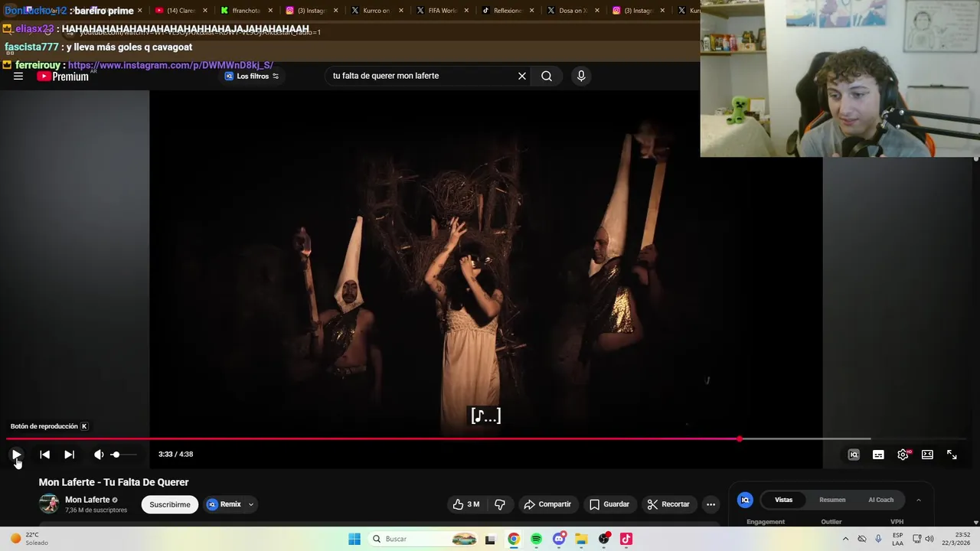This screenshot has width=980, height=551.
Task: Select the AI Coach tab
Action: [x=880, y=500]
